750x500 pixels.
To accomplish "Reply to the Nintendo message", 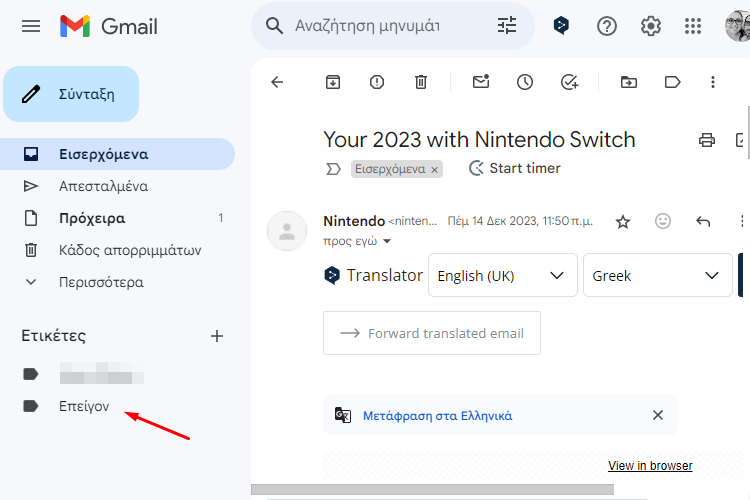I will click(703, 221).
